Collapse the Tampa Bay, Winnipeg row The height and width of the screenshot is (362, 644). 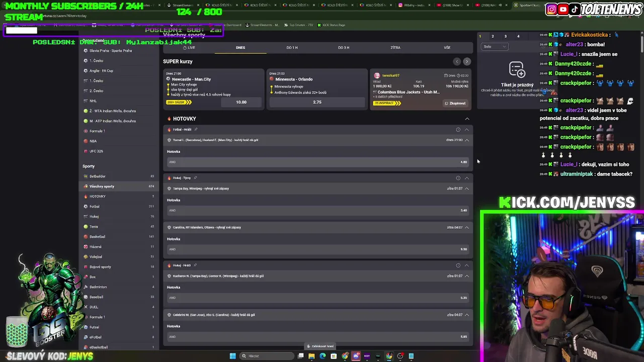point(467,188)
